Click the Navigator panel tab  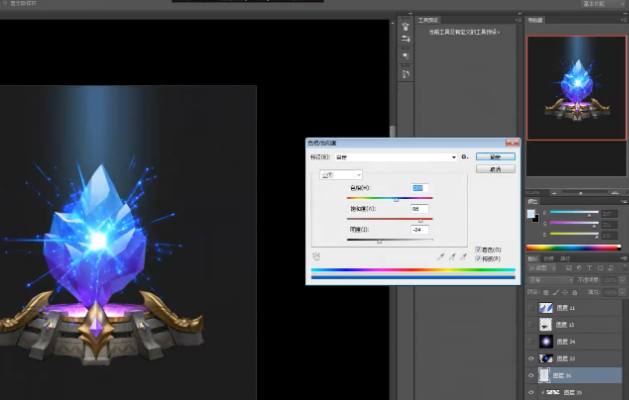click(x=535, y=20)
